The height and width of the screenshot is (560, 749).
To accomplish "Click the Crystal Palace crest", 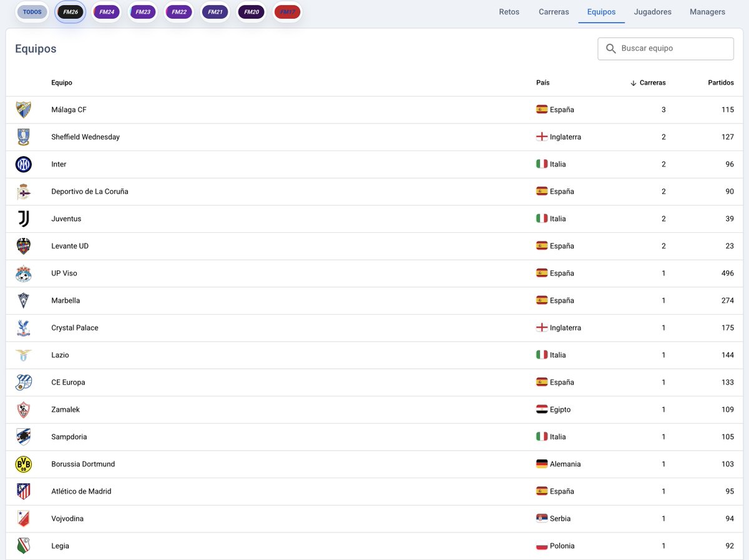I will (x=24, y=328).
